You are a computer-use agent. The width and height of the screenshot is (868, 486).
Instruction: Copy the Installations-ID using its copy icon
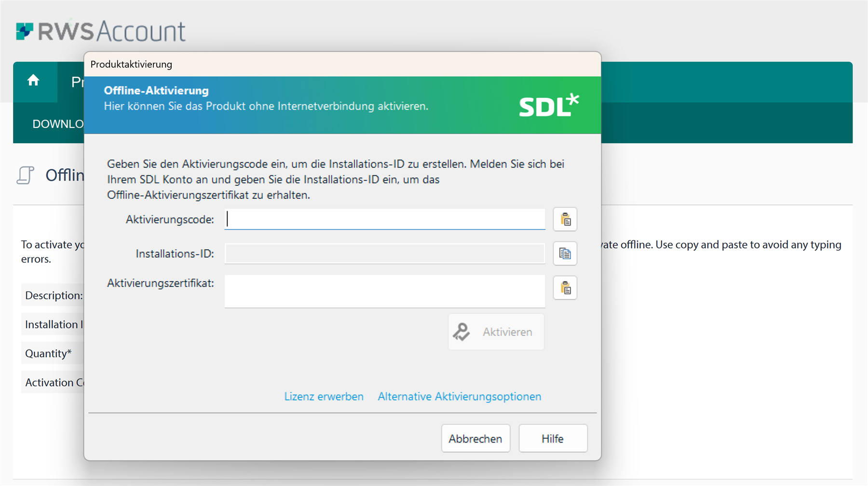[x=565, y=253]
